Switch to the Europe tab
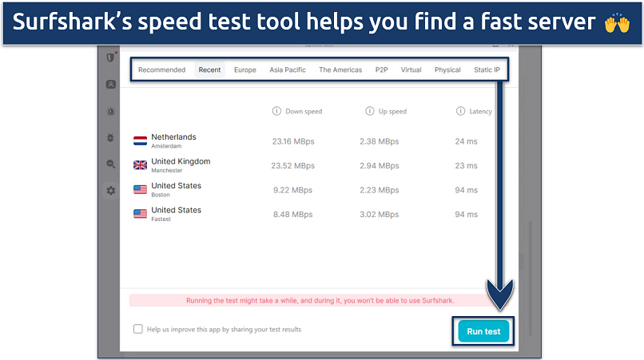The height and width of the screenshot is (360, 644). 245,70
